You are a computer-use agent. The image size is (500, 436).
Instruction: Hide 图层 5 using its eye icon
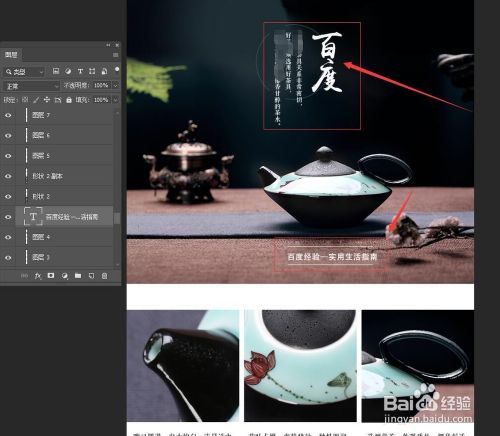pyautogui.click(x=8, y=156)
